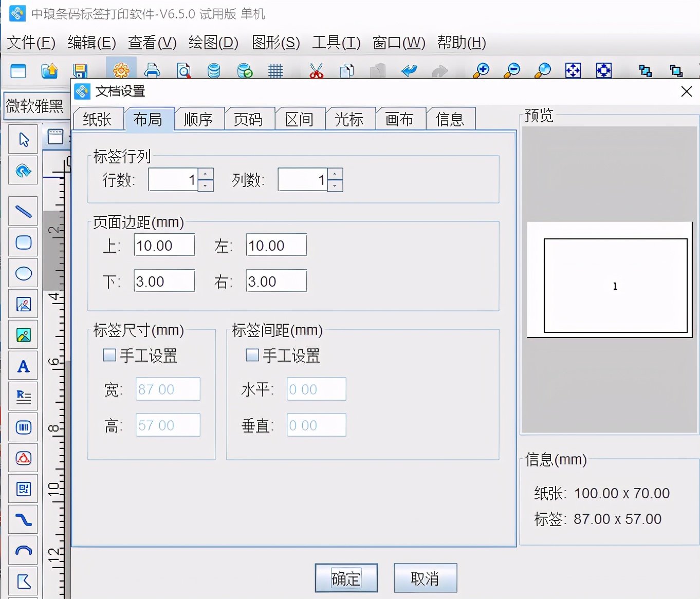The height and width of the screenshot is (599, 700).
Task: Increase 行数 with the up spinner arrow
Action: [206, 174]
